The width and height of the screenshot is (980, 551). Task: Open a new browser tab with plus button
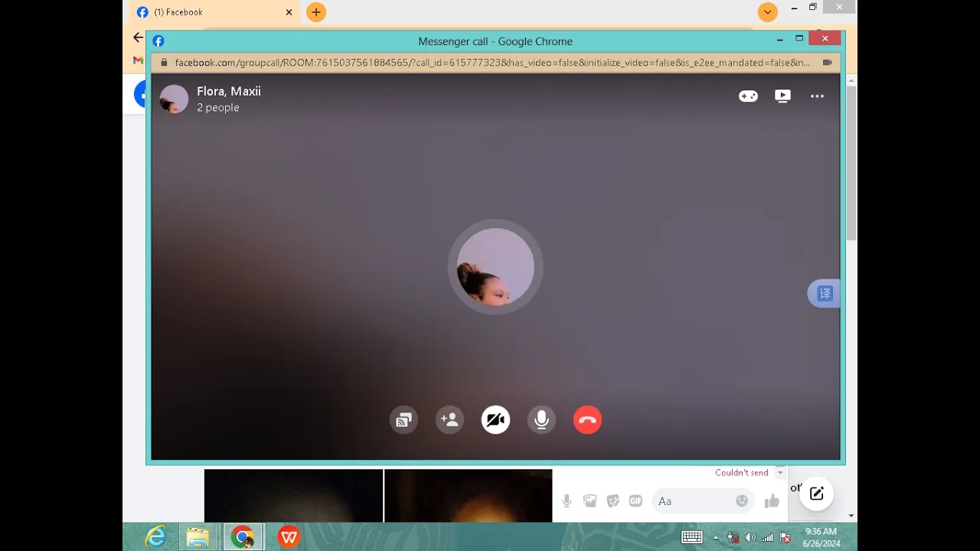point(316,12)
